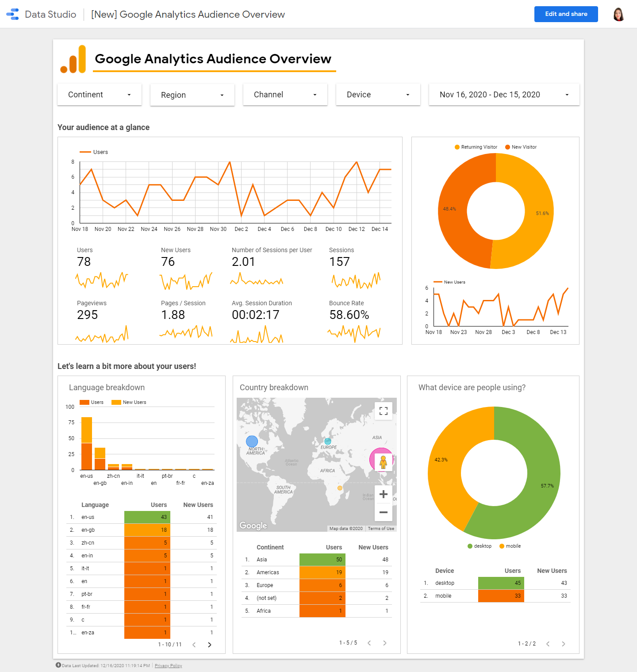
Task: Toggle the Returning Visitor legend item
Action: point(476,147)
